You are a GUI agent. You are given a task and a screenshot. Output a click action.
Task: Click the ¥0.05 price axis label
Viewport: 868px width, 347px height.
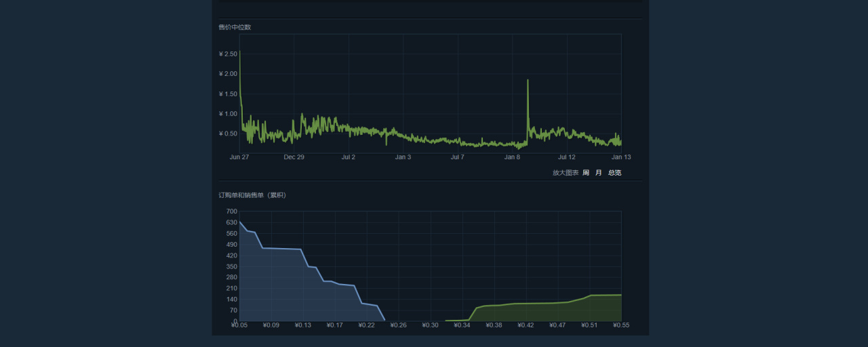pyautogui.click(x=239, y=325)
